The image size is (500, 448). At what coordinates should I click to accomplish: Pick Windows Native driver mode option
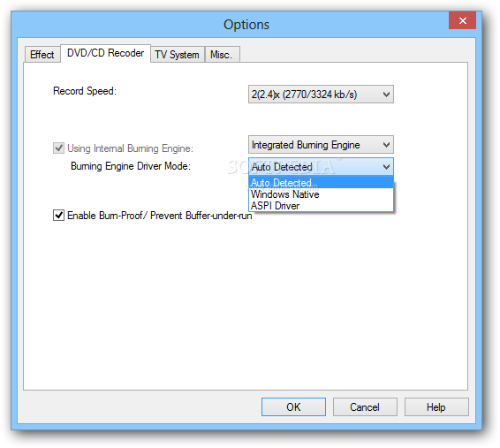(x=321, y=194)
